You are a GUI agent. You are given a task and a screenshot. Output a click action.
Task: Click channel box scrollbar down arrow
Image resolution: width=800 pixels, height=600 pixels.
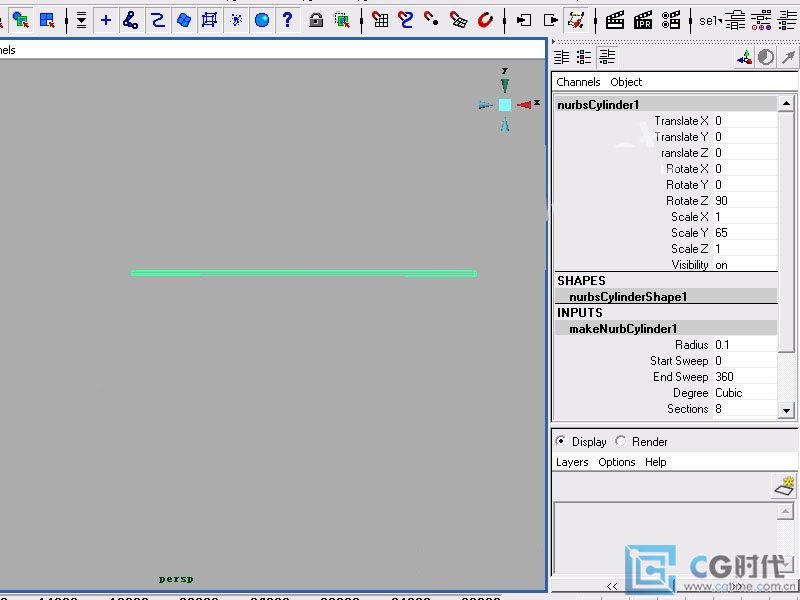(786, 410)
